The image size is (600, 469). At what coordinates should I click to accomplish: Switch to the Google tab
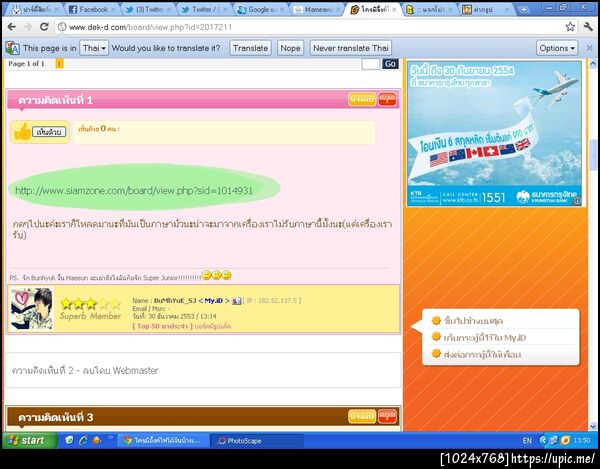tap(261, 10)
